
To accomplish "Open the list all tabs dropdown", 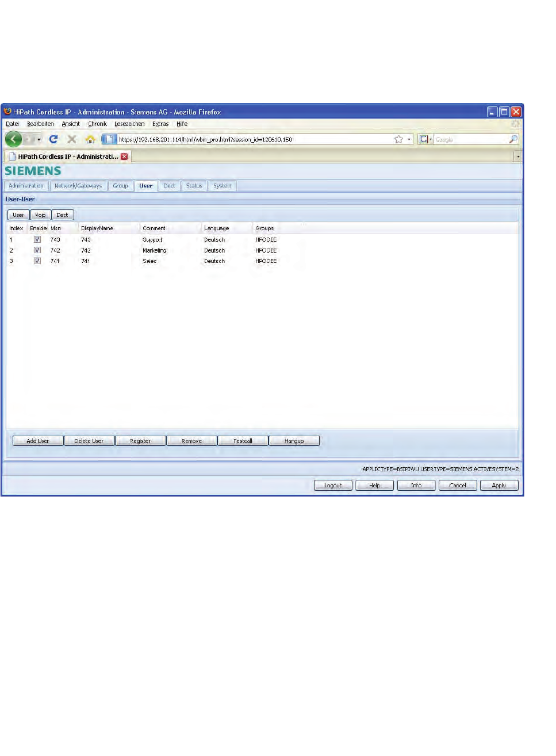I will click(x=518, y=156).
